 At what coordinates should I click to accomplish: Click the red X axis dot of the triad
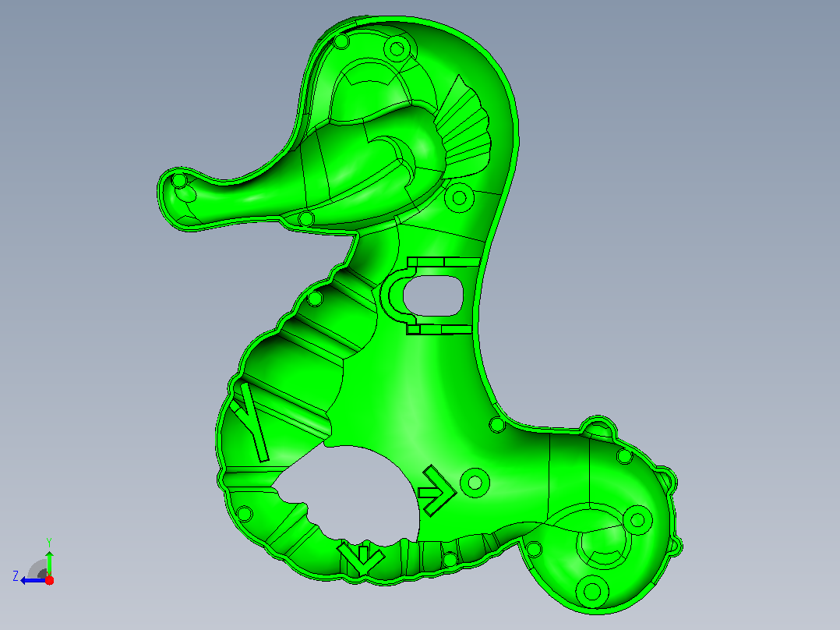[x=49, y=580]
